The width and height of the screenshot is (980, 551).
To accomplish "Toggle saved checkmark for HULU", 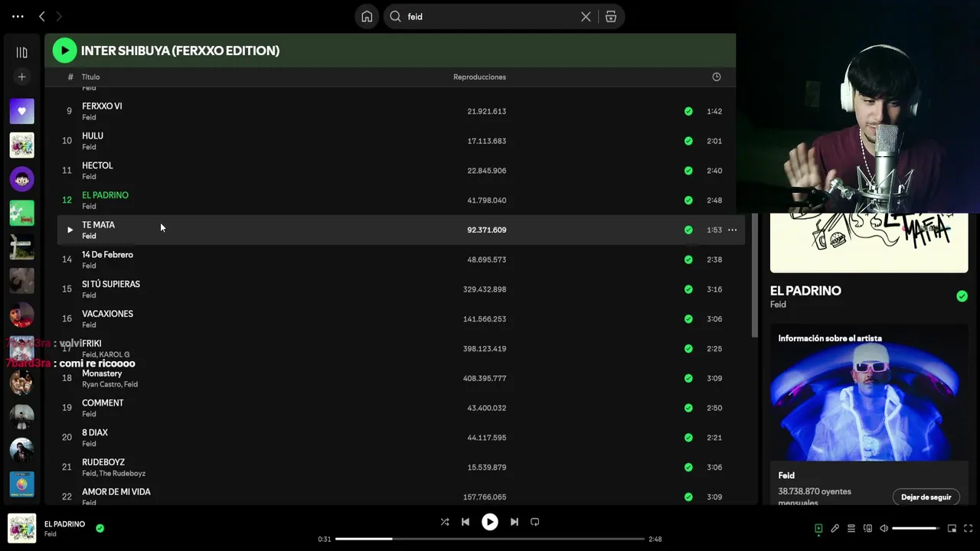I will pyautogui.click(x=688, y=141).
